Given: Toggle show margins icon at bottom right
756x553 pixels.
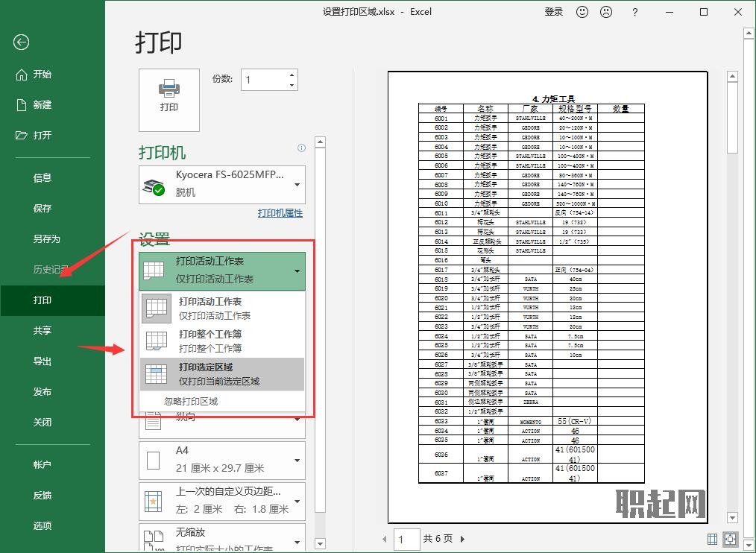Looking at the screenshot, I should click(712, 539).
